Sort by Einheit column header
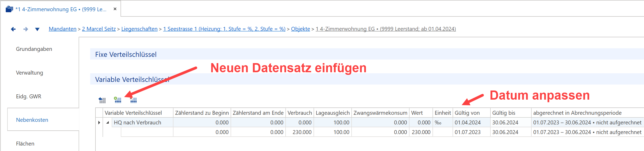 pos(443,113)
